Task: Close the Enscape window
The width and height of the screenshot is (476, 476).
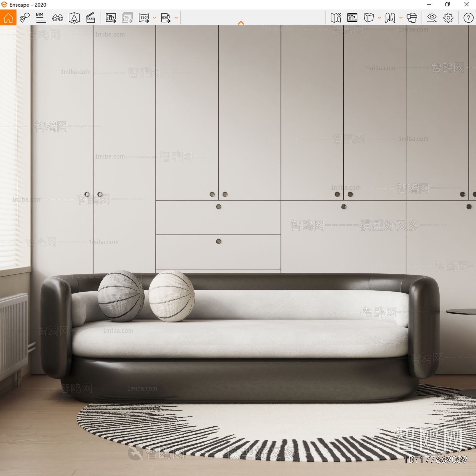Action: coord(466,4)
